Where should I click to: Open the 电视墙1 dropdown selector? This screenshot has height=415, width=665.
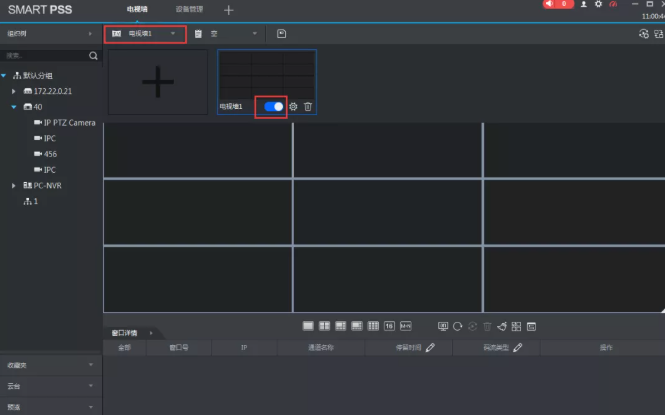(x=146, y=34)
